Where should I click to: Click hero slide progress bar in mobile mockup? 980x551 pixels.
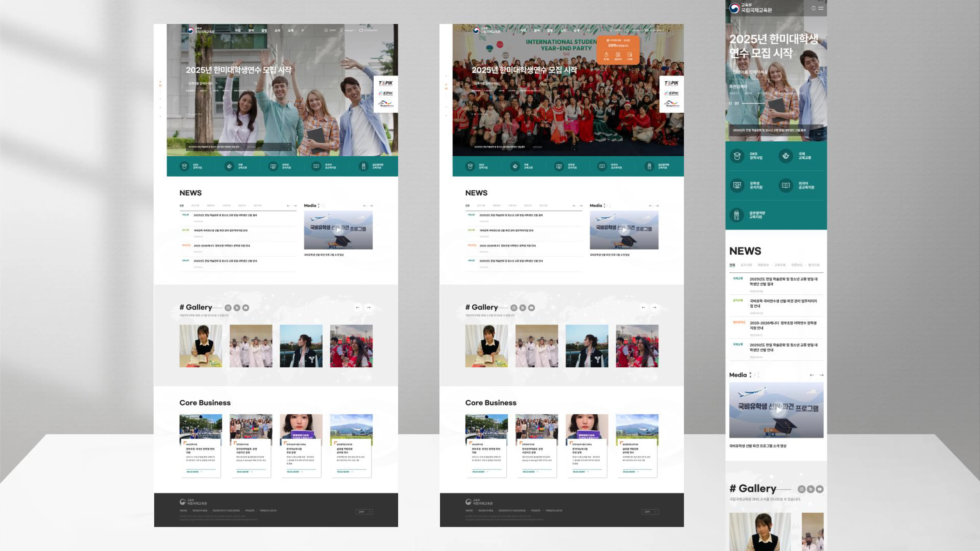click(753, 103)
